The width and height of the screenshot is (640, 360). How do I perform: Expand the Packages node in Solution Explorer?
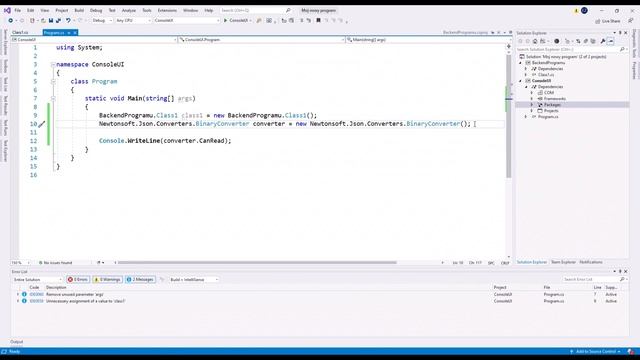pos(532,105)
